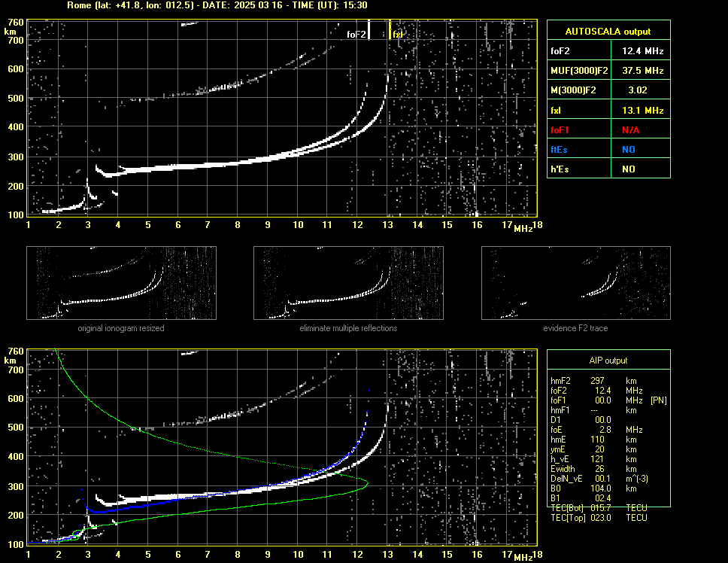728x563 pixels.
Task: Click the h_vE 121 km row
Action: pyautogui.click(x=593, y=459)
